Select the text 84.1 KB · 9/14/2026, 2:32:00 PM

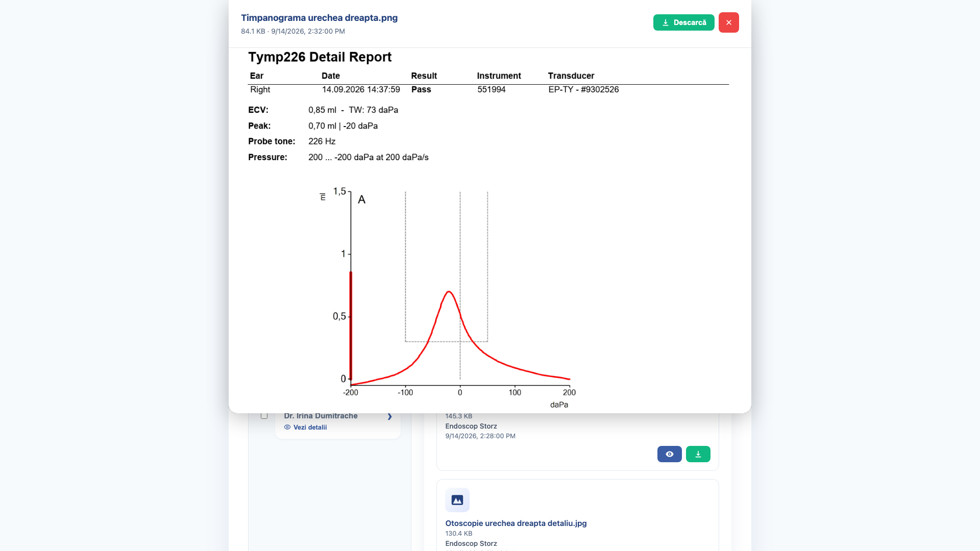pyautogui.click(x=293, y=31)
